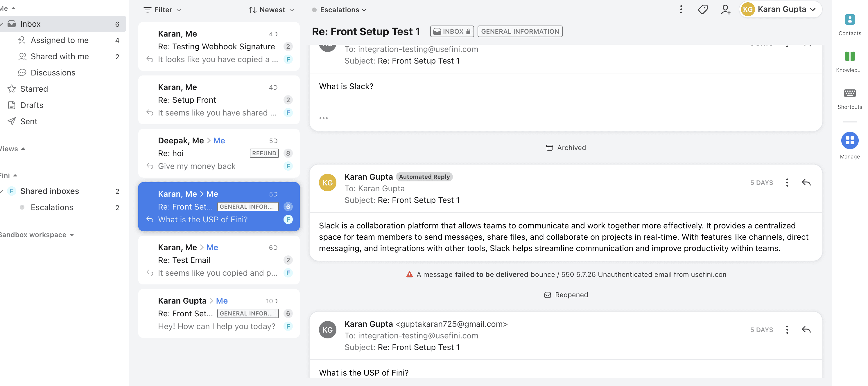Click the F badge on Re: Setup Front
868x386 pixels.
click(x=288, y=113)
